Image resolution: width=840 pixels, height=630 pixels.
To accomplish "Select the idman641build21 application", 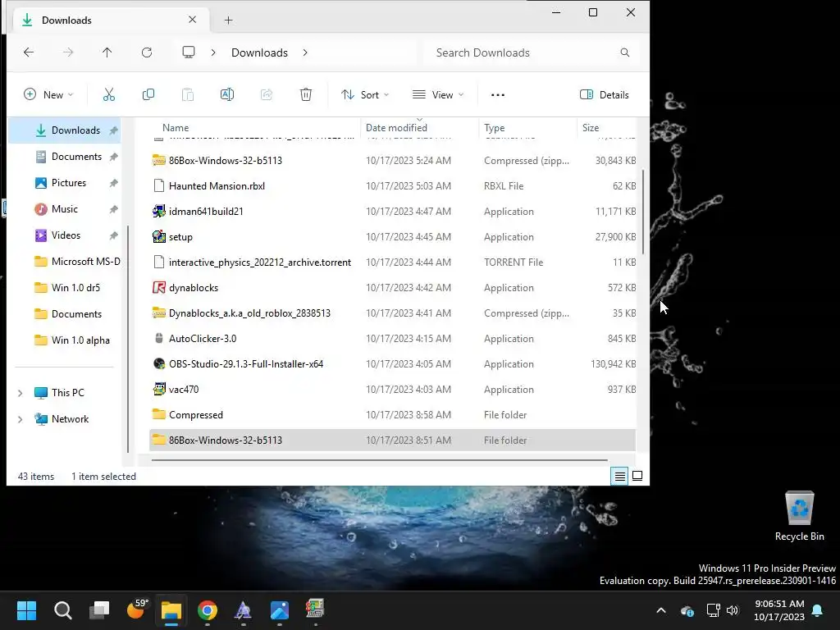I will (393, 212).
